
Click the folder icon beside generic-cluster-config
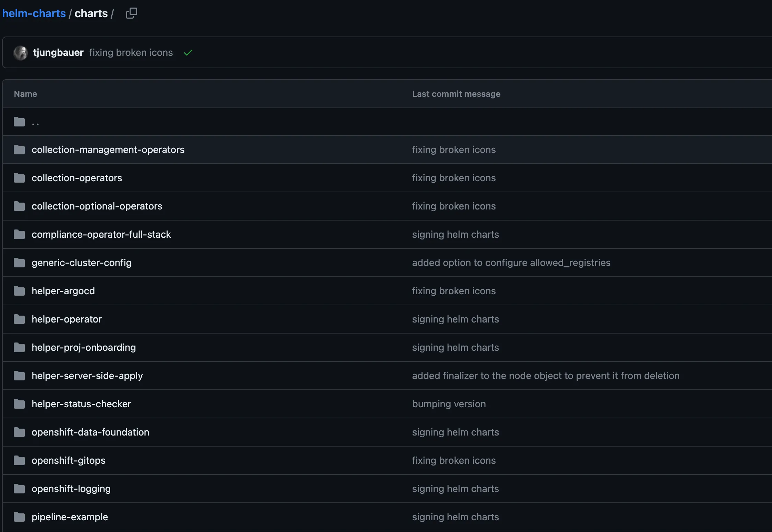point(19,263)
